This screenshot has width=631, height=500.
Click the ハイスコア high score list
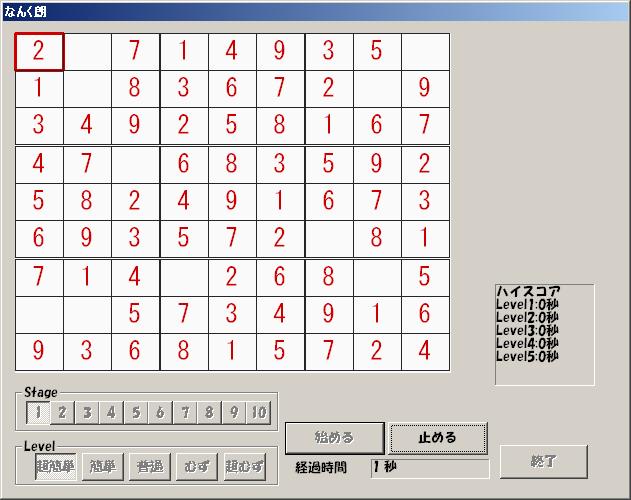[x=544, y=335]
